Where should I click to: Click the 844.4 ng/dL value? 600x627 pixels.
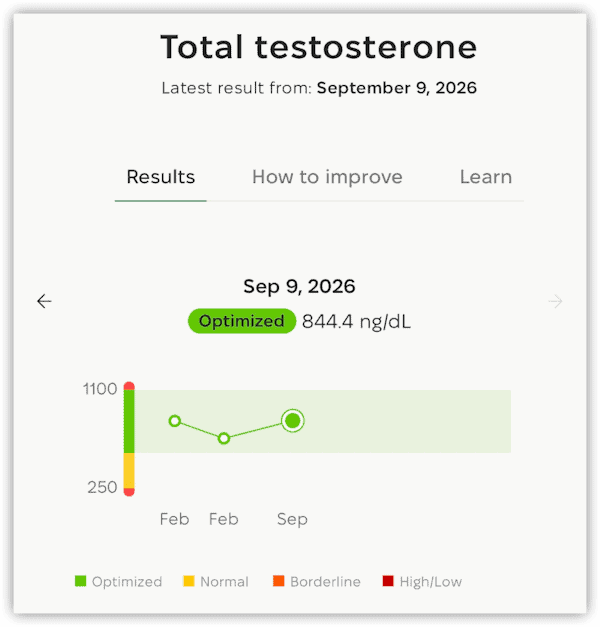pos(356,321)
